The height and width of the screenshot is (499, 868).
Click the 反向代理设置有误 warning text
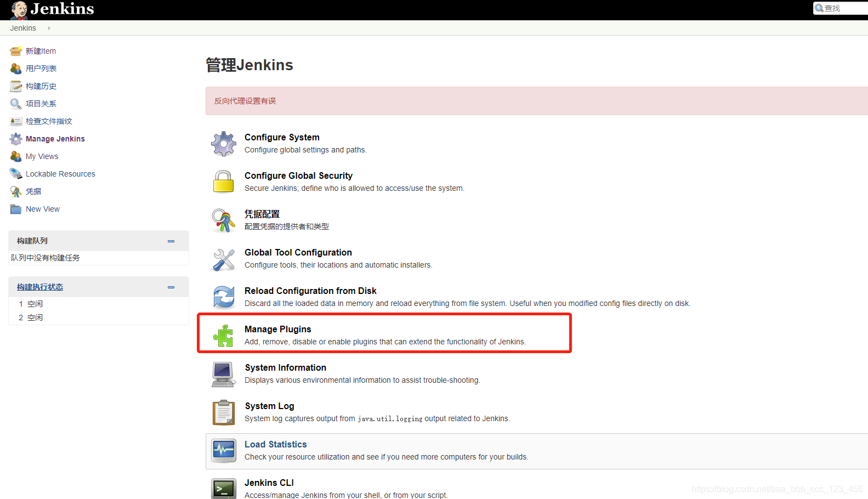pos(245,101)
